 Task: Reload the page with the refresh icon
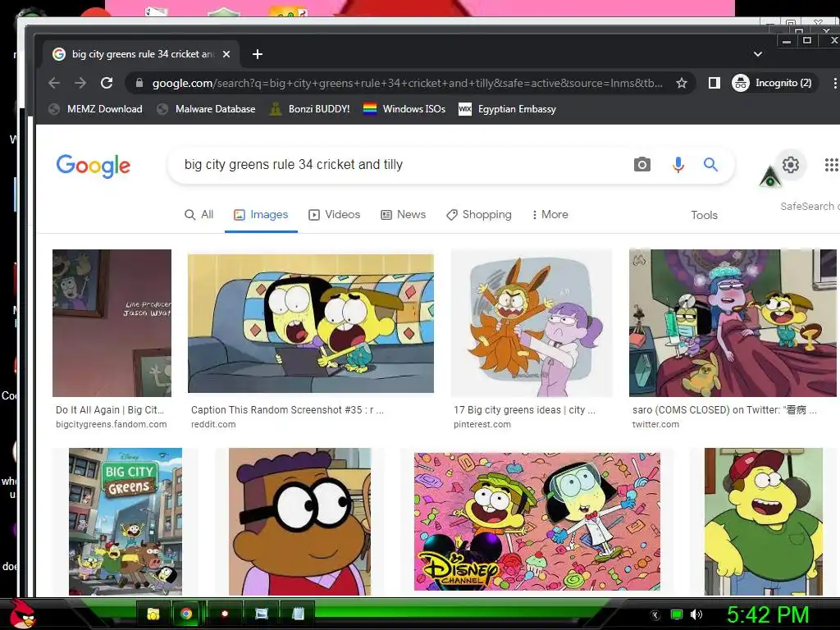pos(107,83)
